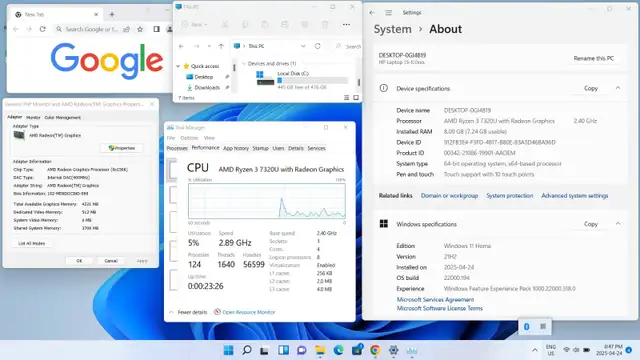Click the Windows Start button

click(x=229, y=350)
